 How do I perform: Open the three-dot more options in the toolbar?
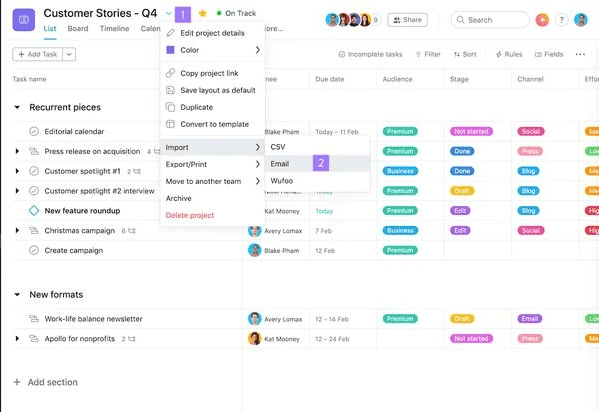coord(580,54)
